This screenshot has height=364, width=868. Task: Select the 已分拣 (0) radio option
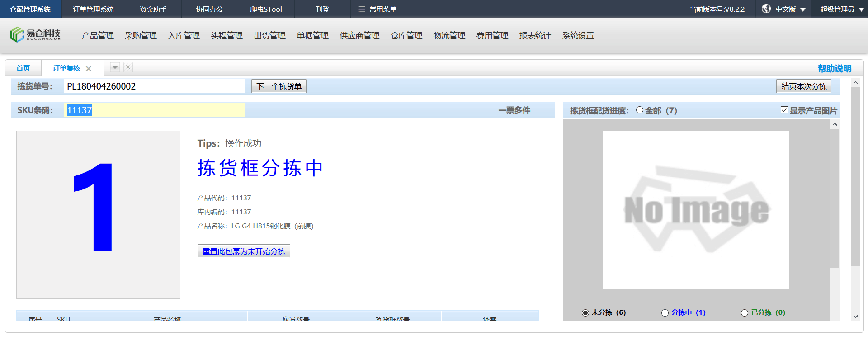(745, 313)
